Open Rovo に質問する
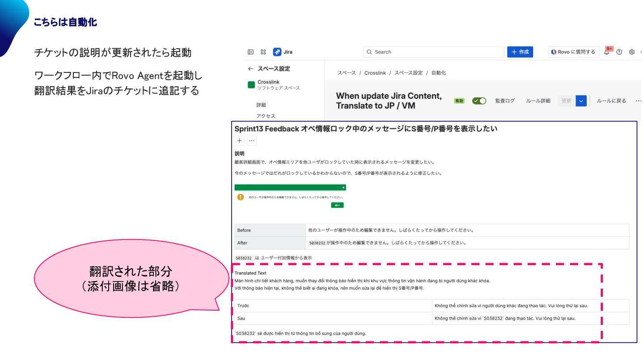Screen dimensions: 644x362 pos(573,52)
